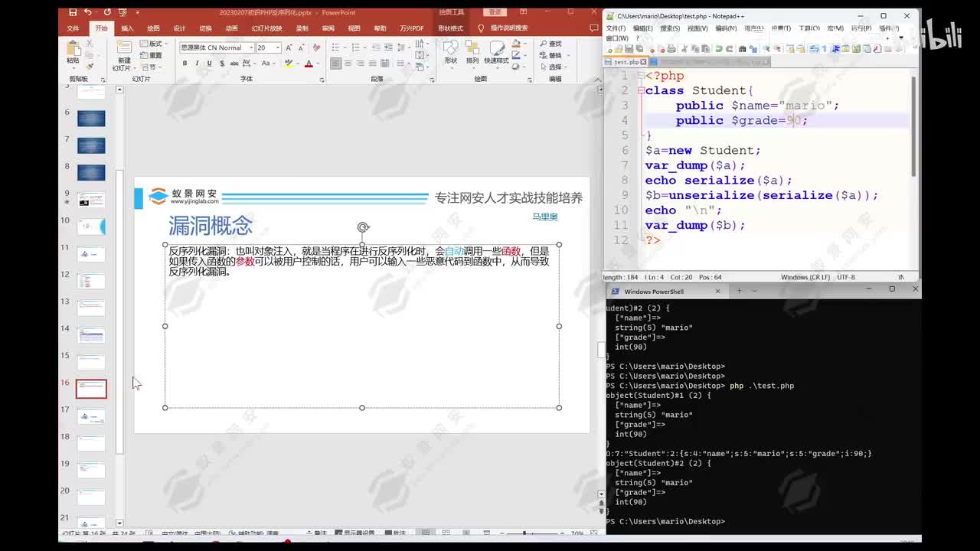Toggle center text alignment in PowerPoint
Viewport: 980px width, 551px height.
[348, 64]
